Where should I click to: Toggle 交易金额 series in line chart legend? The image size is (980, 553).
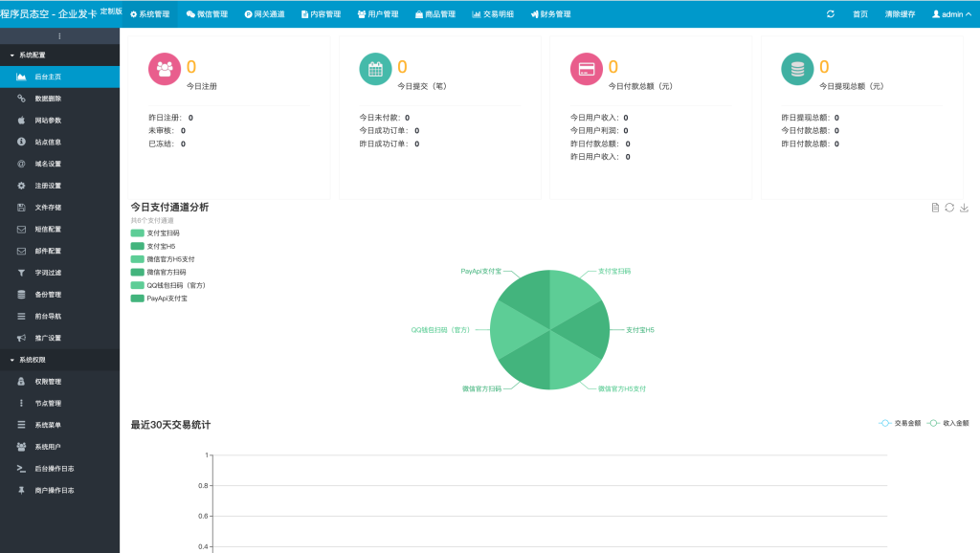pos(900,423)
